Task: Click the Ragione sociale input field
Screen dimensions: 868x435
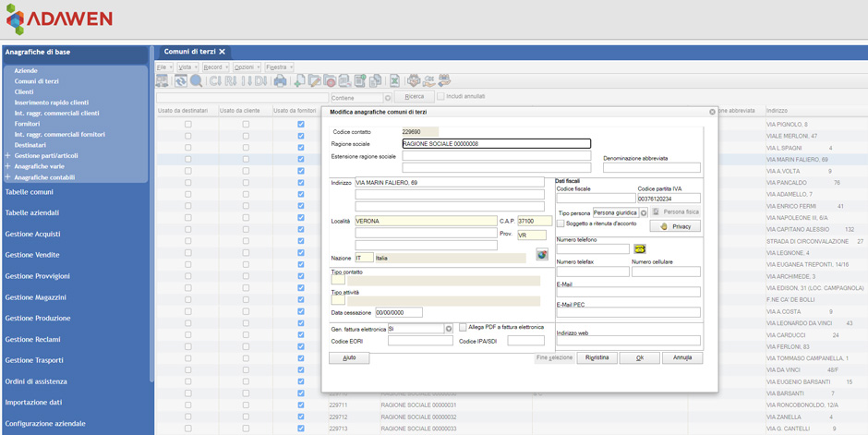Action: (x=496, y=144)
